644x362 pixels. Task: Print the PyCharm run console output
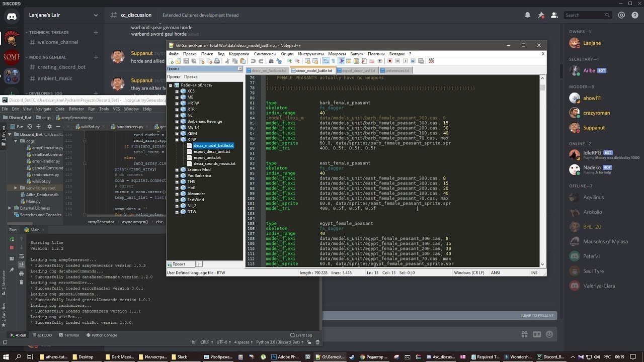[22, 273]
